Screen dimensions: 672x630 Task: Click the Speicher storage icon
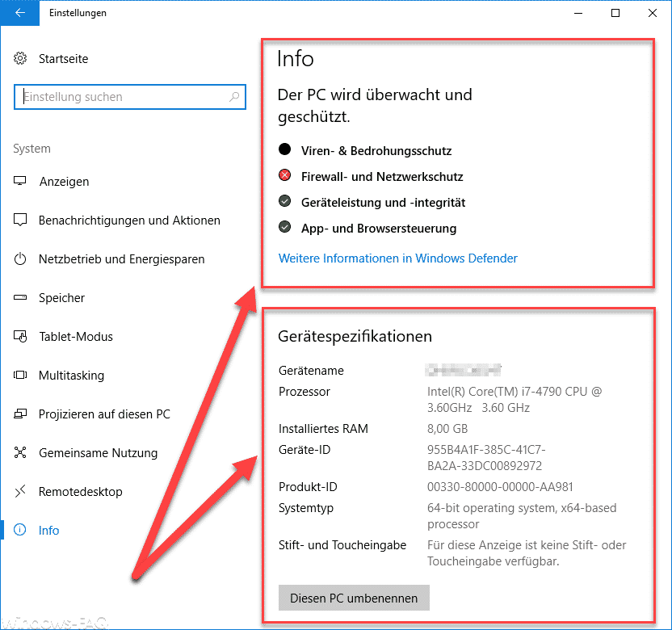pyautogui.click(x=21, y=298)
